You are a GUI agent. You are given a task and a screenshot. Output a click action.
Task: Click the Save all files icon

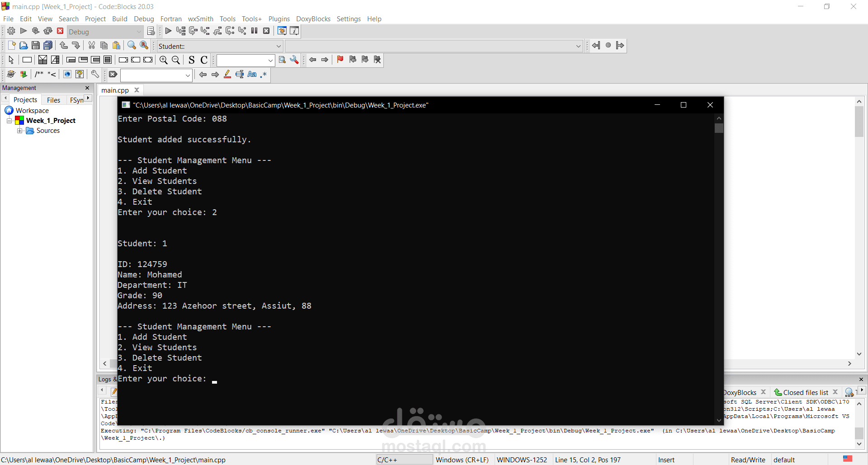pyautogui.click(x=48, y=46)
